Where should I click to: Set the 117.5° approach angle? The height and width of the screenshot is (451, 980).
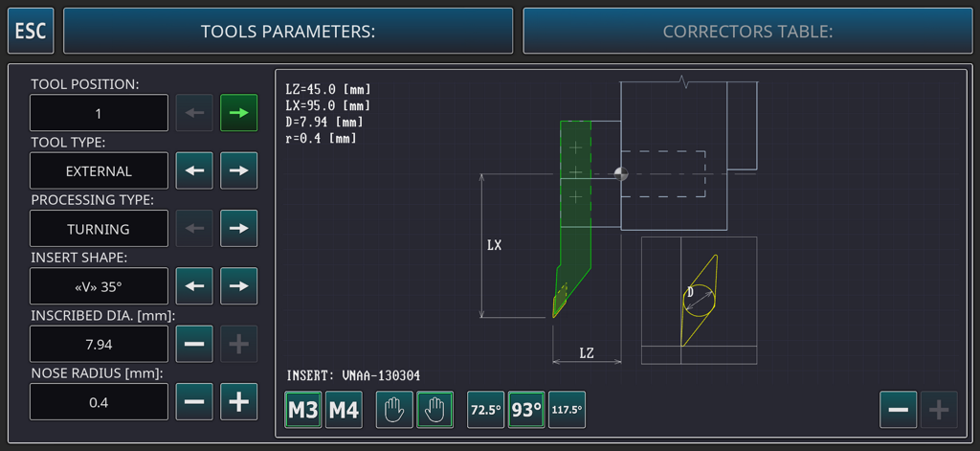click(567, 410)
